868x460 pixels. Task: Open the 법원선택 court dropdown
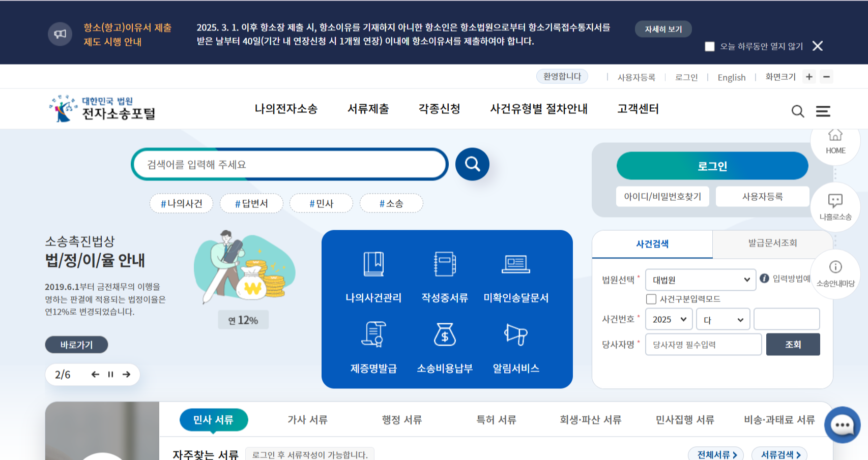pos(700,280)
